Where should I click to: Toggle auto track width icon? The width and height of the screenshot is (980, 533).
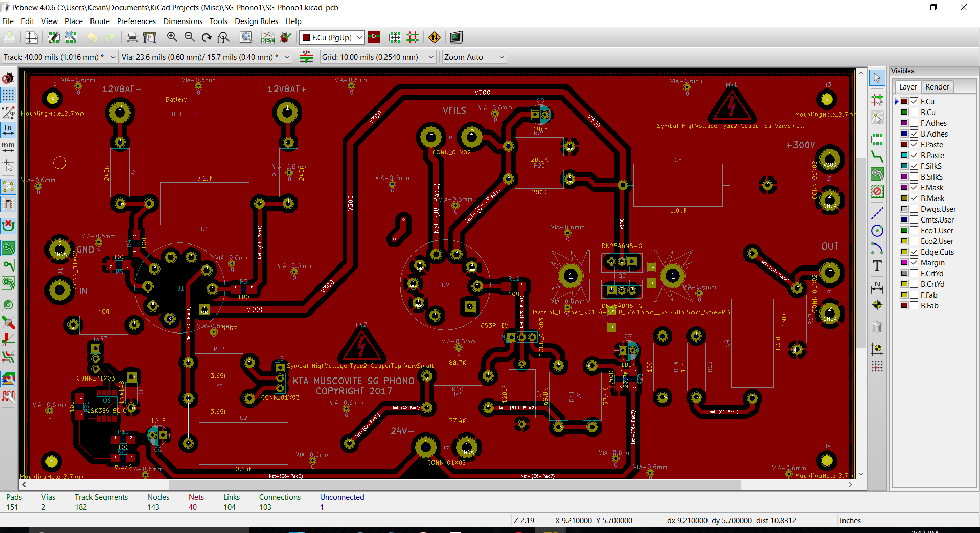click(306, 57)
